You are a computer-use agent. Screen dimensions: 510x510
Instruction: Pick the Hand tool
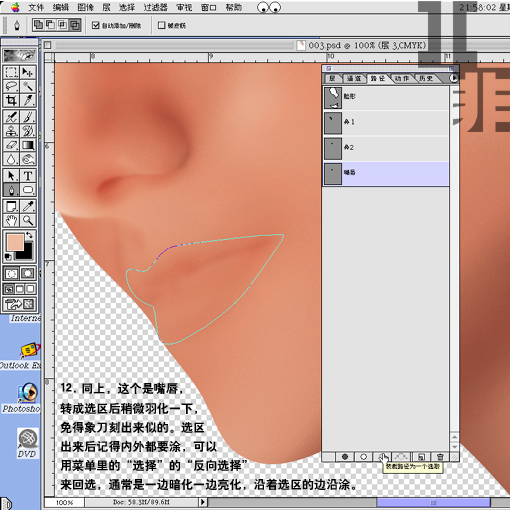(11, 220)
